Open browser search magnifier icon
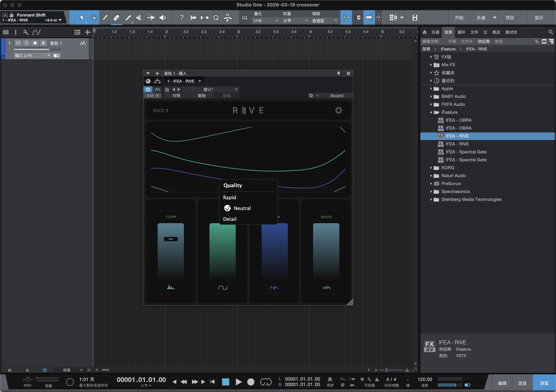 (x=550, y=32)
